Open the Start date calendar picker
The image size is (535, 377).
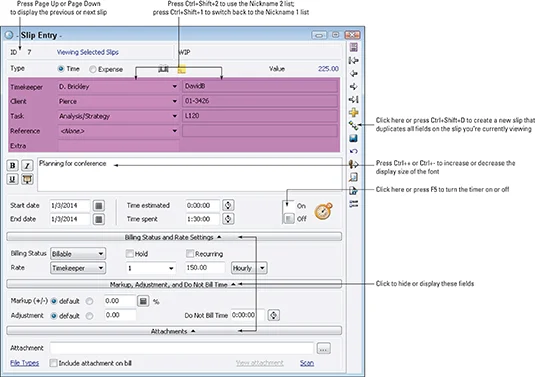point(99,206)
